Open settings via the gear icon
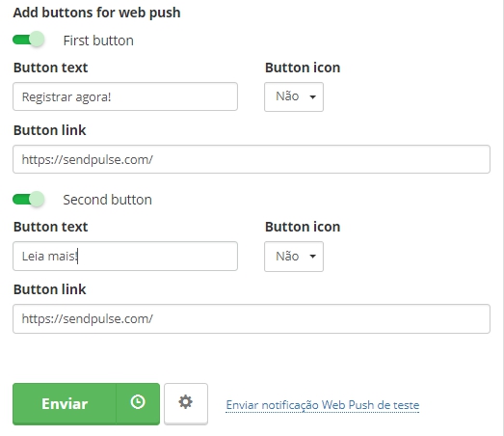The image size is (504, 436). (x=186, y=403)
